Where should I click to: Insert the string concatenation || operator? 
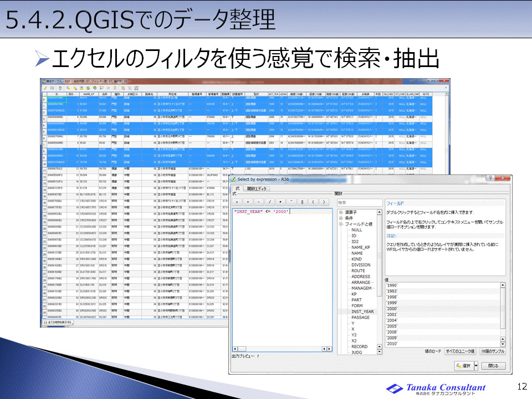pos(302,202)
